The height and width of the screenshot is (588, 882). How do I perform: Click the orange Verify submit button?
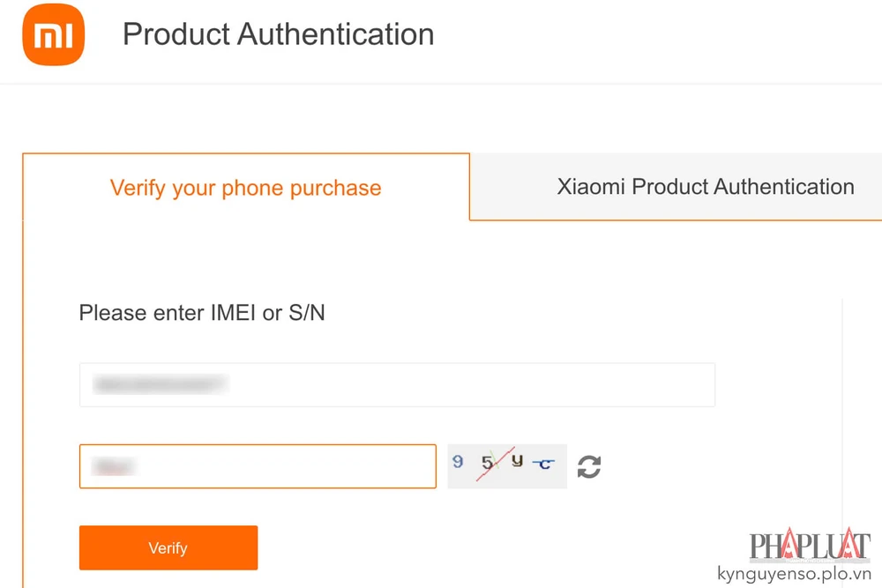[x=168, y=547]
